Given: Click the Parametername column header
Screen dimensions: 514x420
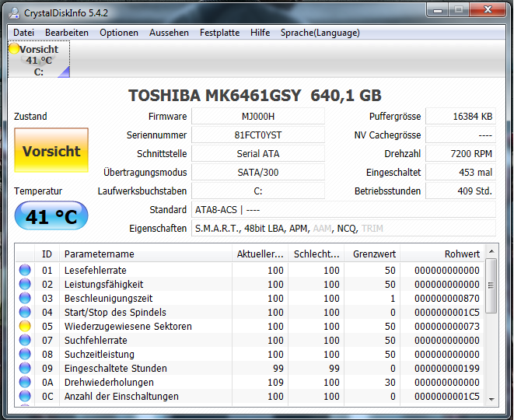Looking at the screenshot, I should [145, 254].
